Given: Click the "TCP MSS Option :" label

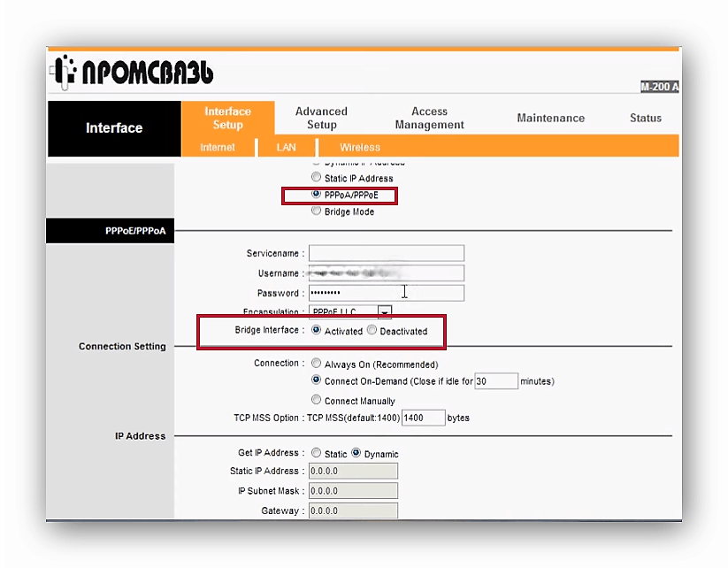Looking at the screenshot, I should point(269,418).
